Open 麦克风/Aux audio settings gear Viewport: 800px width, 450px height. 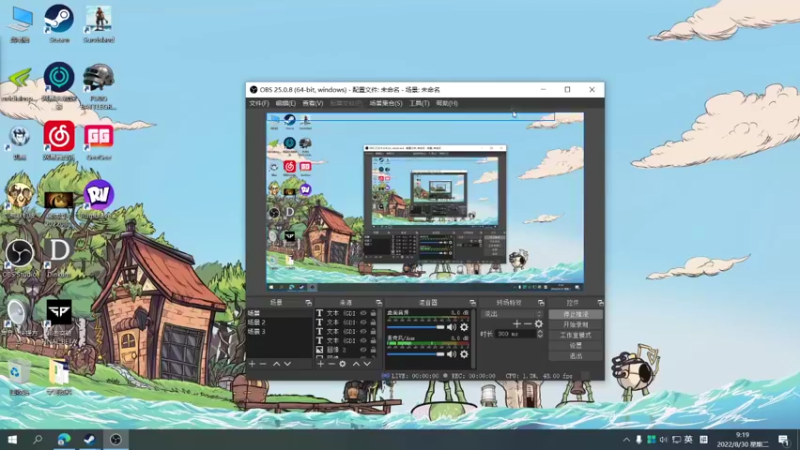[464, 354]
